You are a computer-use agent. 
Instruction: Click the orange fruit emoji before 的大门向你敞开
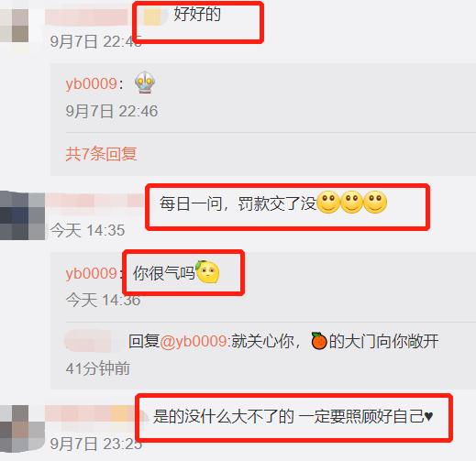click(x=319, y=341)
